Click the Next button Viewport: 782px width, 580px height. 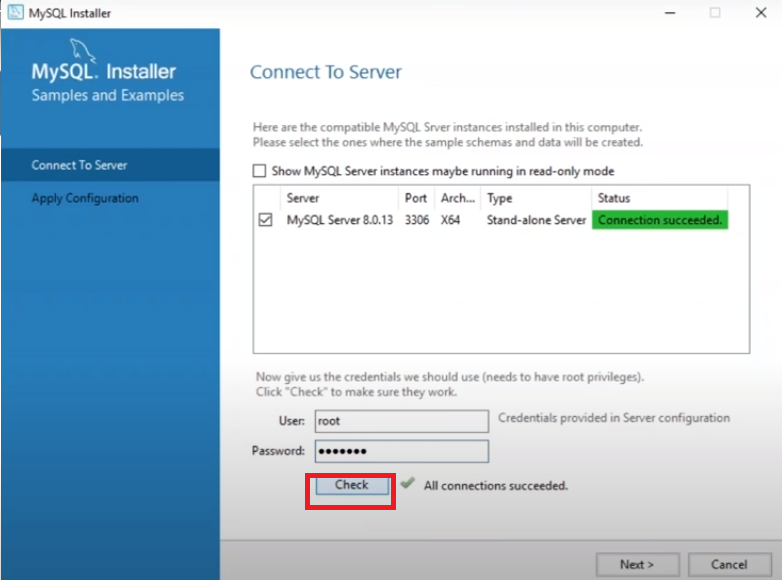point(637,564)
